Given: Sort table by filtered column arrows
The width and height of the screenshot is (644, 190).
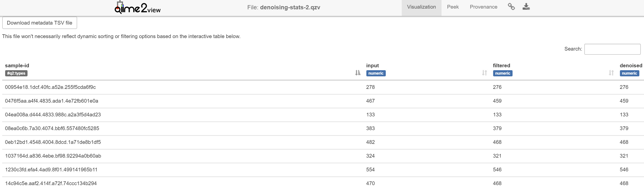Looking at the screenshot, I should pos(611,73).
